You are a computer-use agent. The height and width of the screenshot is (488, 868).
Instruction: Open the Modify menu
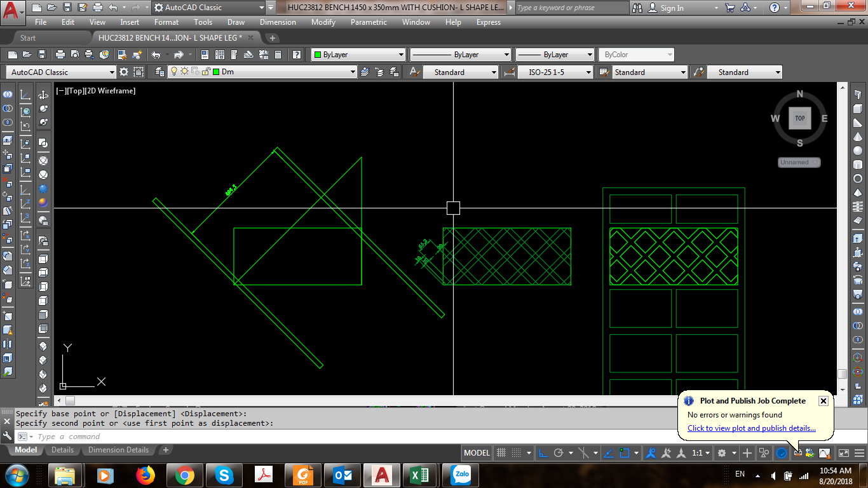coord(323,22)
